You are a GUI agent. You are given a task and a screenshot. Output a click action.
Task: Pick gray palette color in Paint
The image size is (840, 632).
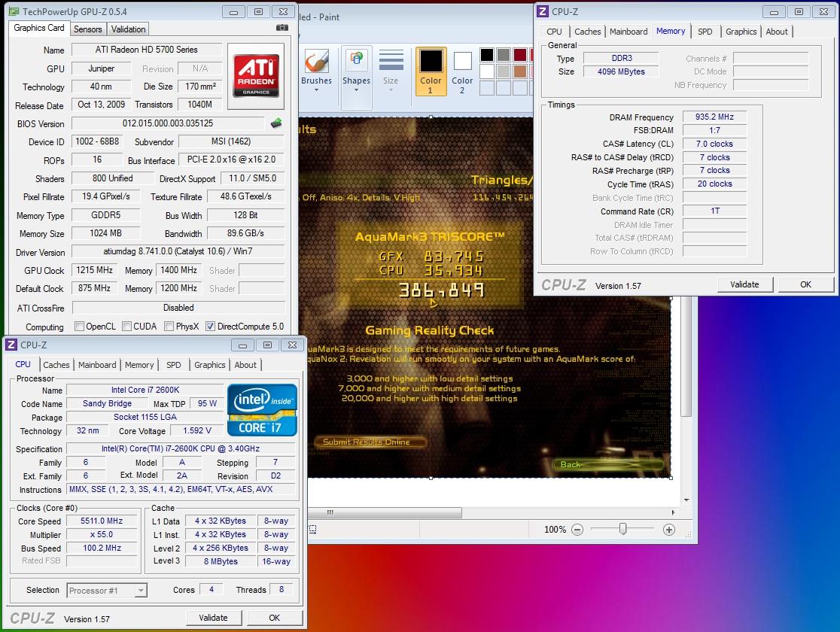tap(503, 55)
